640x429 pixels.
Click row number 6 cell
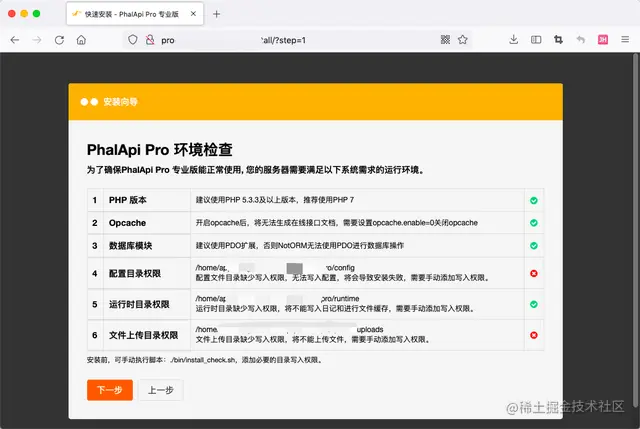[95, 335]
